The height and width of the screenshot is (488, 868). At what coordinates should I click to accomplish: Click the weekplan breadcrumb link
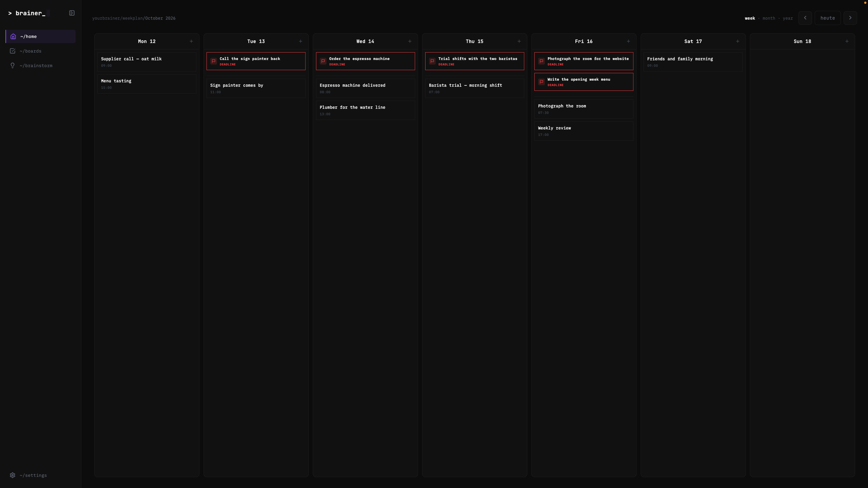[x=132, y=18]
